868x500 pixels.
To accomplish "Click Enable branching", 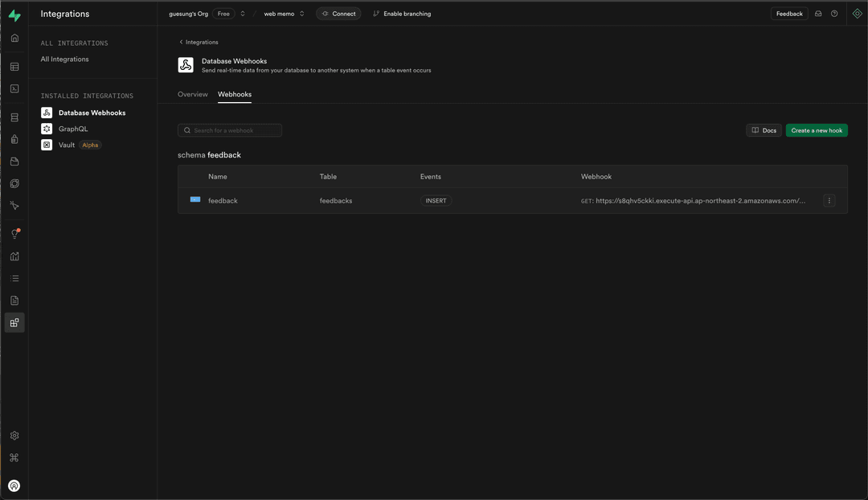I will click(x=402, y=14).
